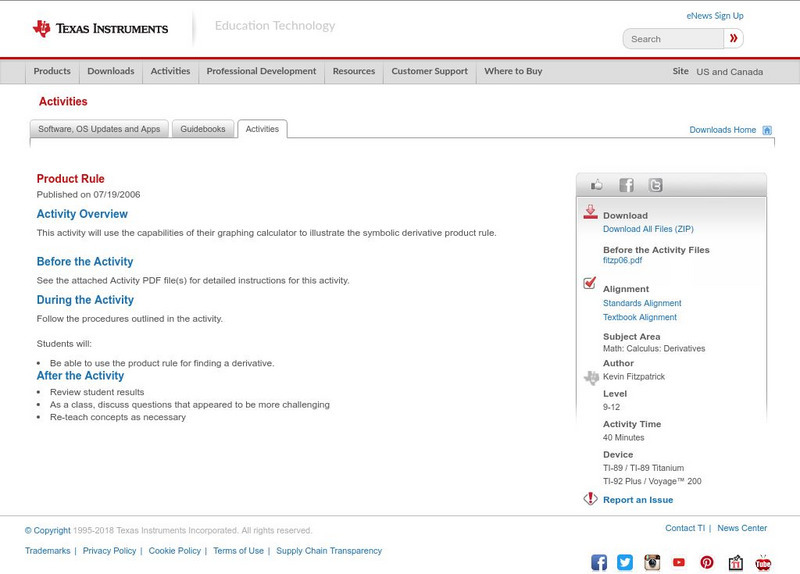Open the Resources menu
Viewport: 800px width, 574px height.
[x=354, y=71]
